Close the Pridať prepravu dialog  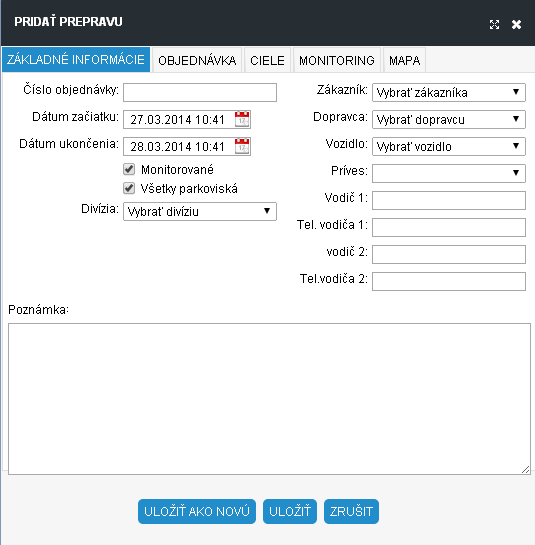point(516,24)
